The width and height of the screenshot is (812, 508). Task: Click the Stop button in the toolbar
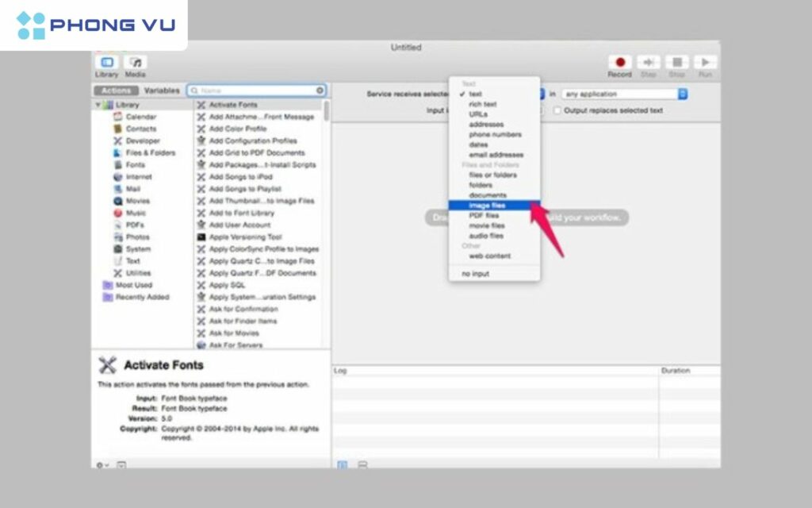676,62
